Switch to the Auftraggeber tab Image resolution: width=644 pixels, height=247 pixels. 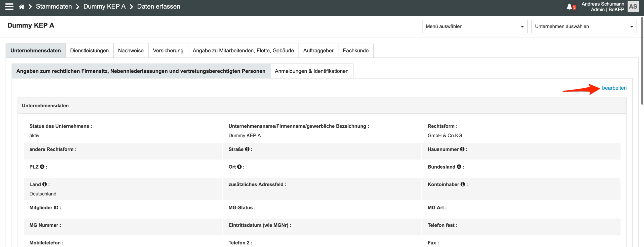(318, 50)
